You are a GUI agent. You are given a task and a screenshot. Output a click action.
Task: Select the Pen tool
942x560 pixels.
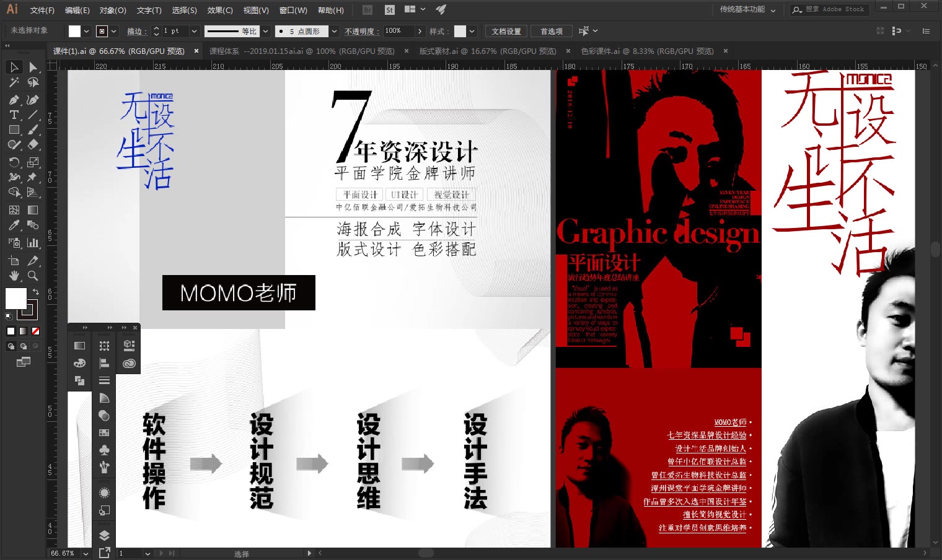tap(14, 100)
